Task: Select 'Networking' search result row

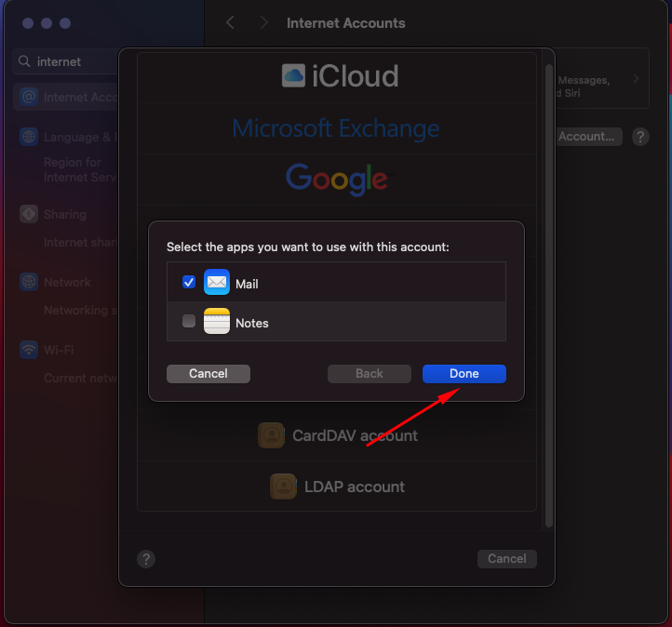Action: 81,310
